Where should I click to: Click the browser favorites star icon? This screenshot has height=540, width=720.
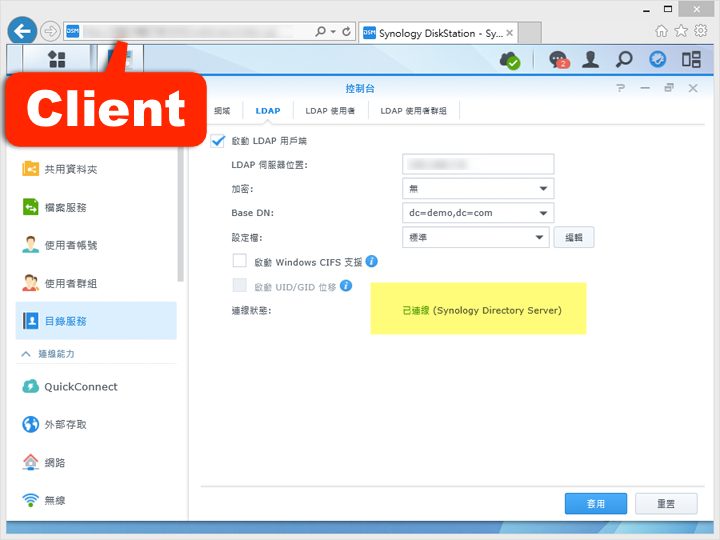(x=681, y=31)
